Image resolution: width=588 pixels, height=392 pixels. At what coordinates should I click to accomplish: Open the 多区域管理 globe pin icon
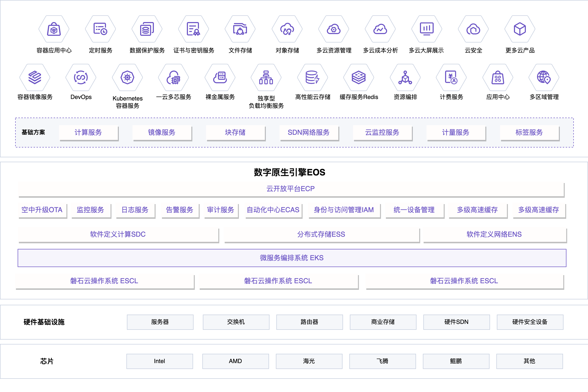pyautogui.click(x=544, y=77)
